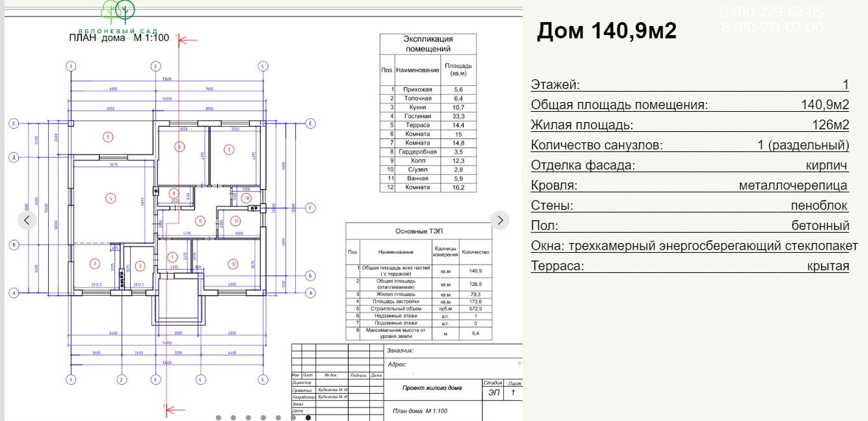This screenshot has height=421, width=868.
Task: Click the "16,2" area cell for room 12
Action: point(458,187)
